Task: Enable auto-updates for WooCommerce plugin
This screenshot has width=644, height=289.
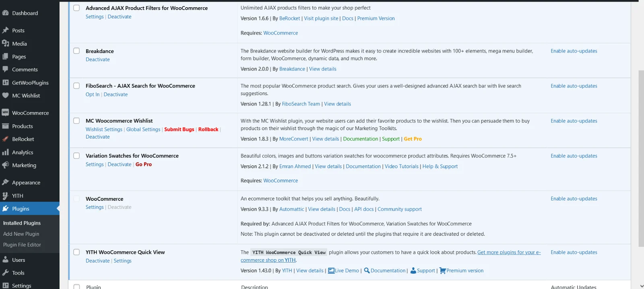Action: (574, 199)
